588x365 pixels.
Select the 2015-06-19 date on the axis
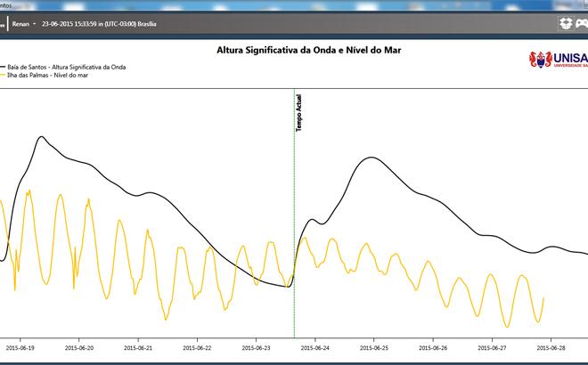coord(20,349)
